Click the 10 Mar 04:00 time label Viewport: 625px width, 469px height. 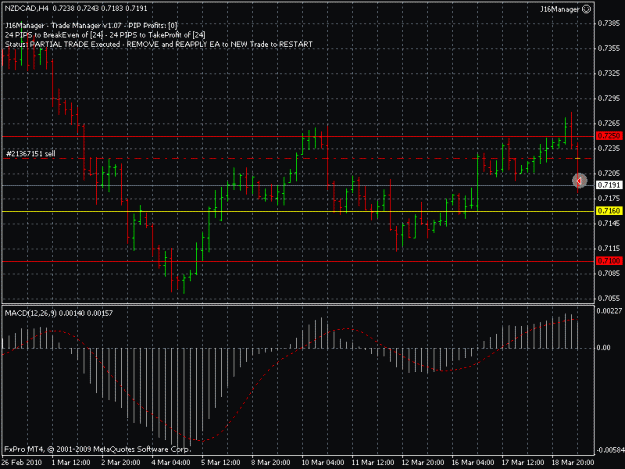point(322,462)
